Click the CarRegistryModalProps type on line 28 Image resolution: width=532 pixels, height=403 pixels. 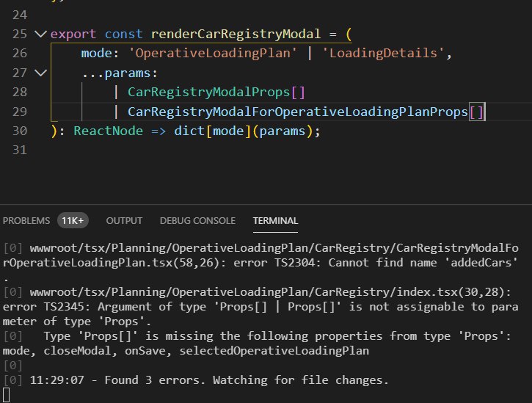coord(208,92)
